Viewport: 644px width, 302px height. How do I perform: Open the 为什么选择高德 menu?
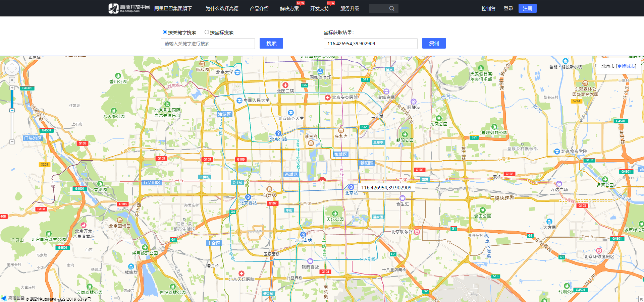click(x=222, y=8)
